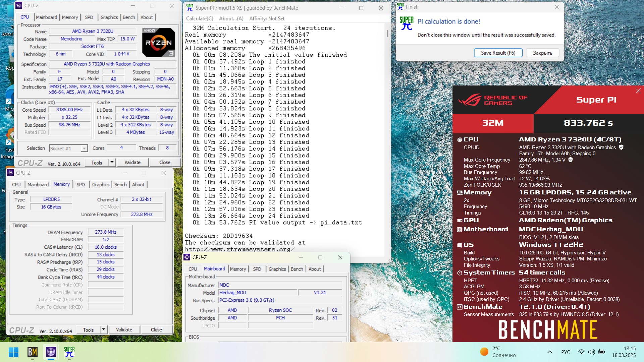Open BenchMate from the taskbar
The width and height of the screenshot is (644, 362).
point(33,352)
